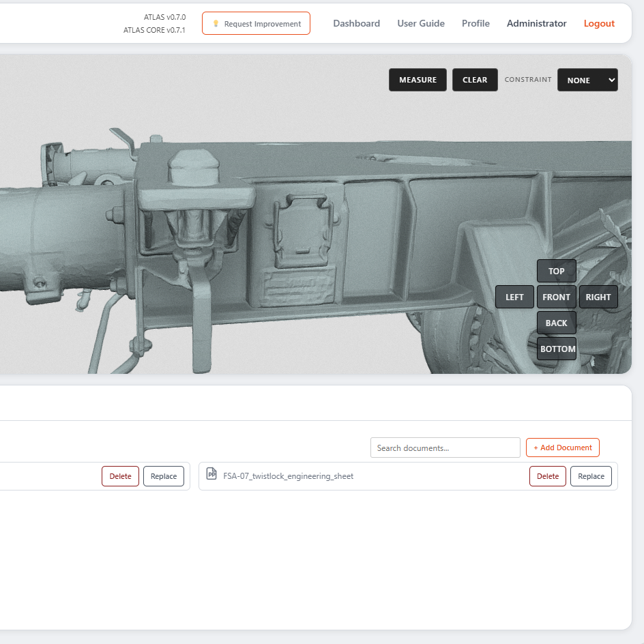Go to the Profile page
644x644 pixels.
(475, 23)
